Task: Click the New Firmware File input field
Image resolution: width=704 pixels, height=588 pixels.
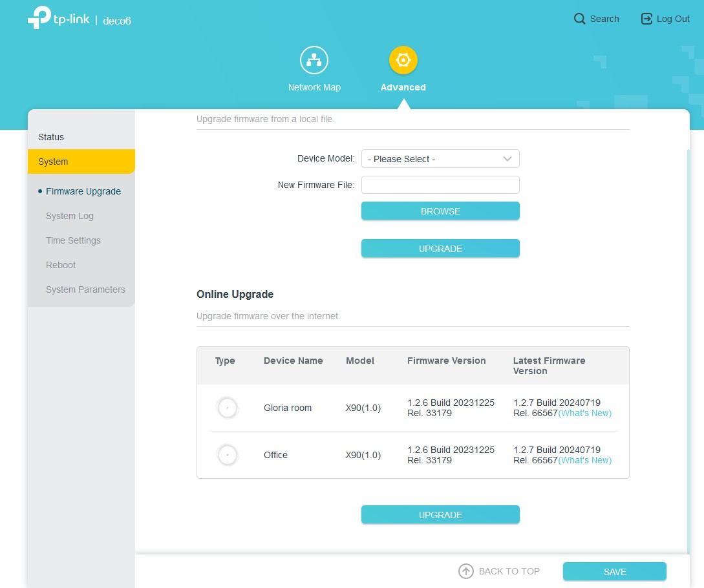Action: coord(440,185)
